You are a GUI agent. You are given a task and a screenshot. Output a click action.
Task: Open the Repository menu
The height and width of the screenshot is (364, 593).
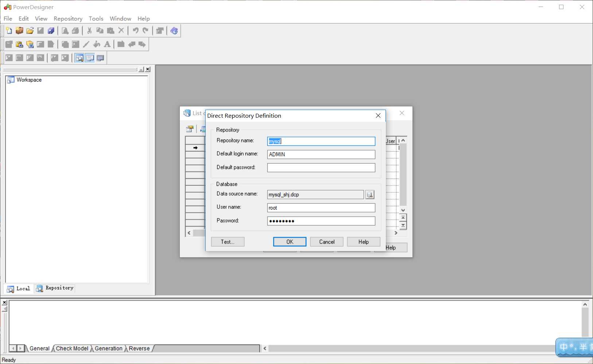click(68, 19)
